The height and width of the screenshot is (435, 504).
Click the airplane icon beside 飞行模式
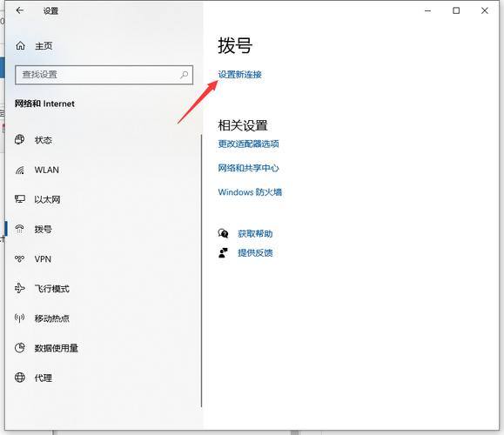[20, 288]
